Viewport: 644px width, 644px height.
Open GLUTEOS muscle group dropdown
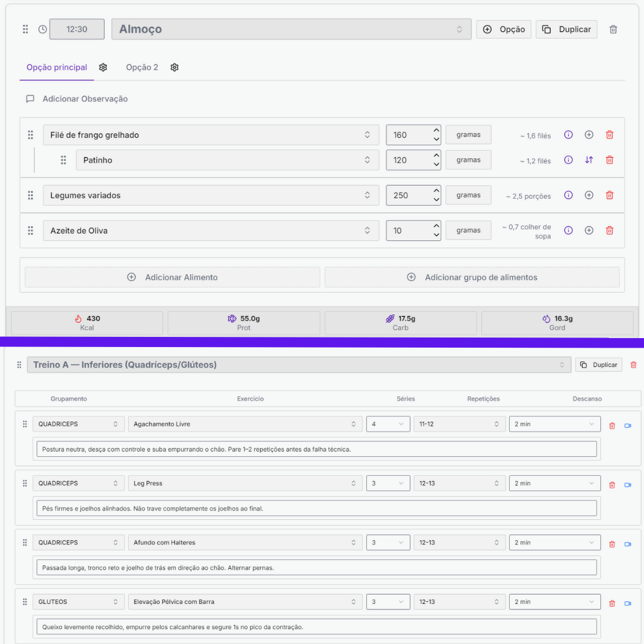coord(78,602)
